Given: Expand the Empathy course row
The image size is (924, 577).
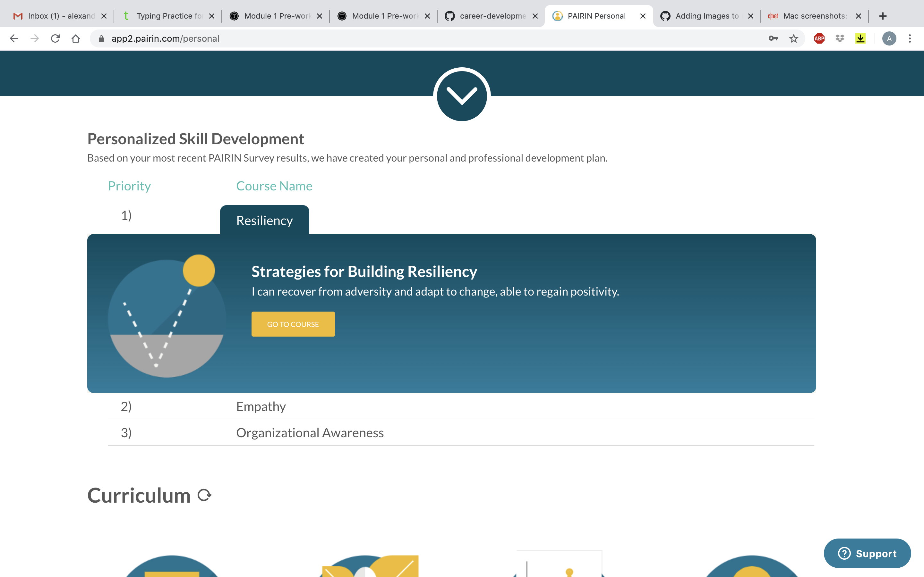Looking at the screenshot, I should pos(261,406).
